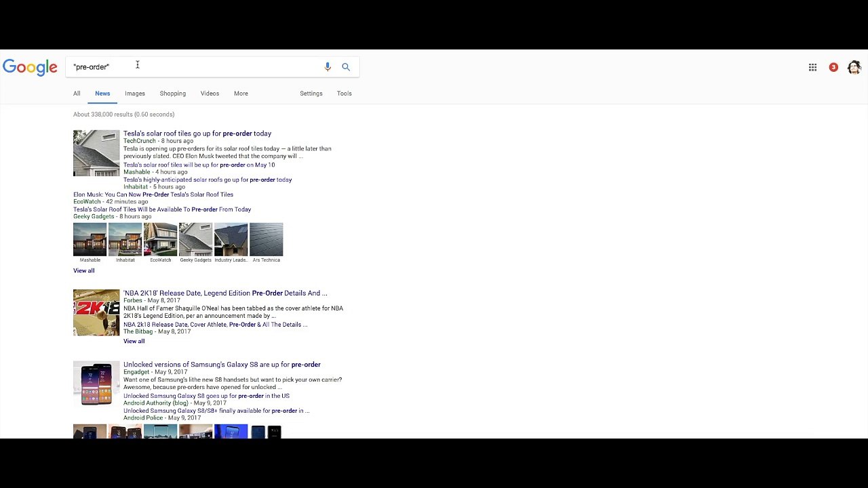
Task: Open the NBA 2K18 article thumbnail
Action: [x=96, y=313]
